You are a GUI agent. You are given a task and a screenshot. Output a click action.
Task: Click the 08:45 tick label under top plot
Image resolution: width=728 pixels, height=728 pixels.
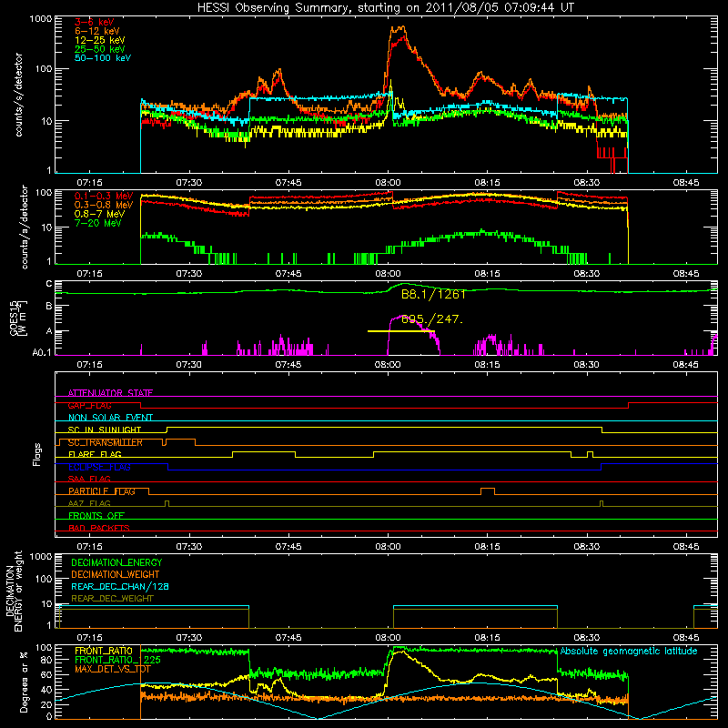tap(686, 183)
